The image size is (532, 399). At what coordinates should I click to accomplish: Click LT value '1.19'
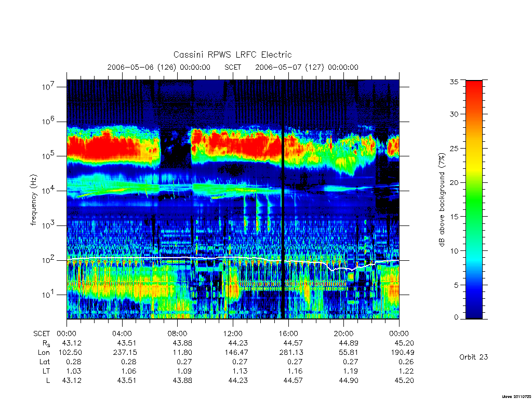point(351,371)
